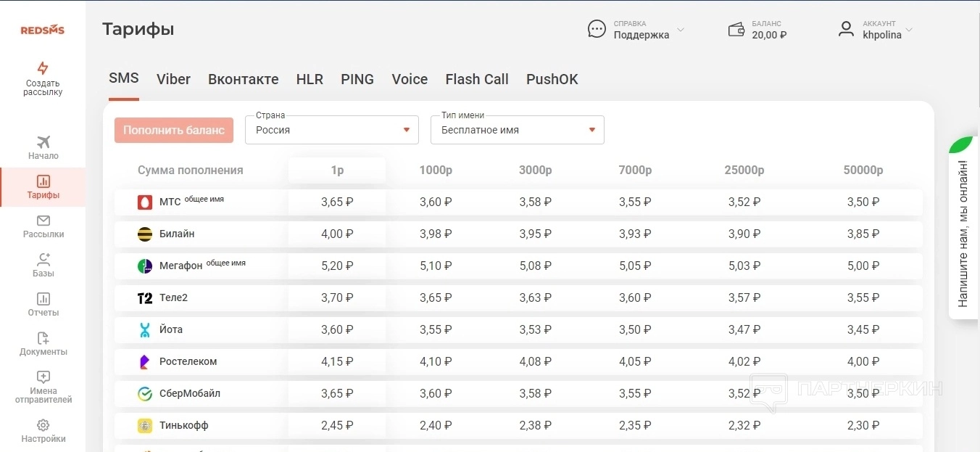Select the Вконтакте tariffs tab
Screen dimensions: 980x452
[x=243, y=79]
